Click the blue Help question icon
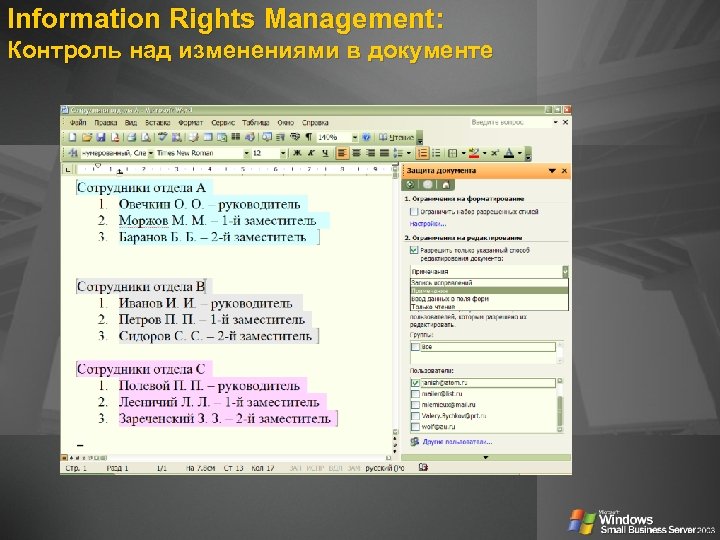Viewport: 720px width, 540px height. pos(366,137)
